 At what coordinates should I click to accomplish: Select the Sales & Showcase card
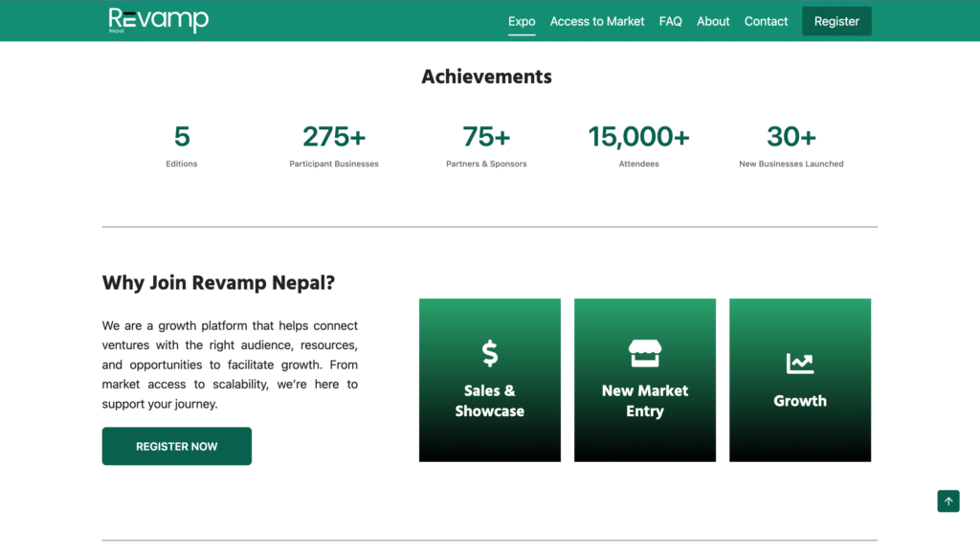[490, 380]
